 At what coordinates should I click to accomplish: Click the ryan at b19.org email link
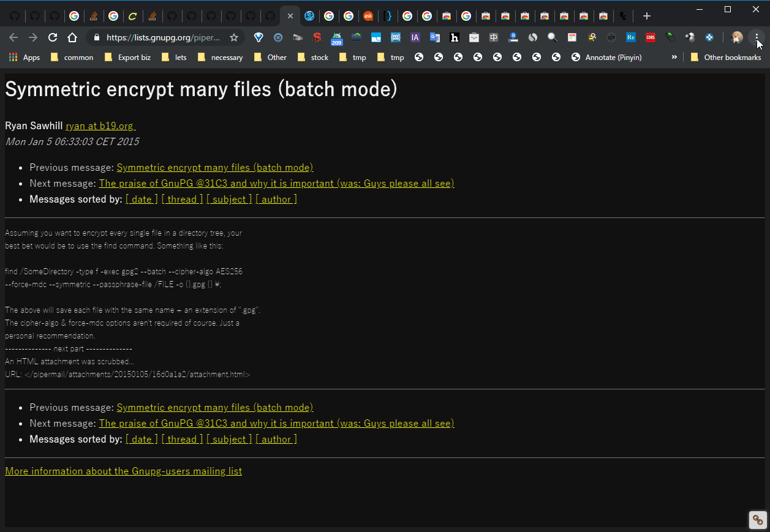tap(100, 126)
